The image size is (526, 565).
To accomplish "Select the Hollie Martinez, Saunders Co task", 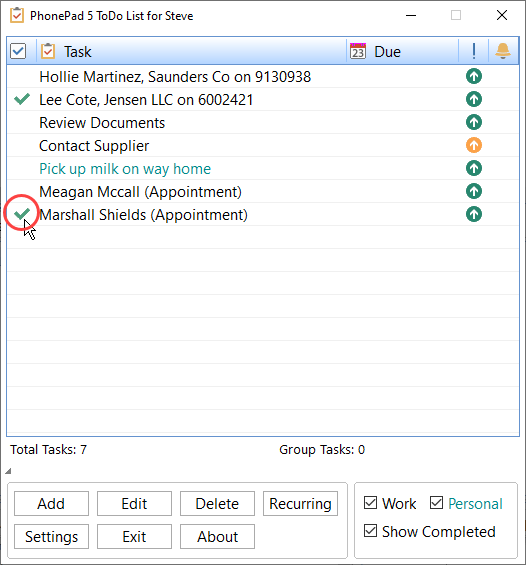I will tap(175, 77).
